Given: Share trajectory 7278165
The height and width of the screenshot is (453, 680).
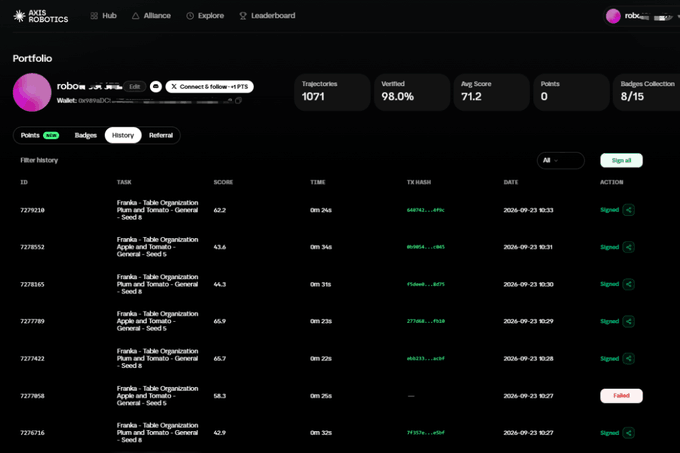Looking at the screenshot, I should 628,284.
